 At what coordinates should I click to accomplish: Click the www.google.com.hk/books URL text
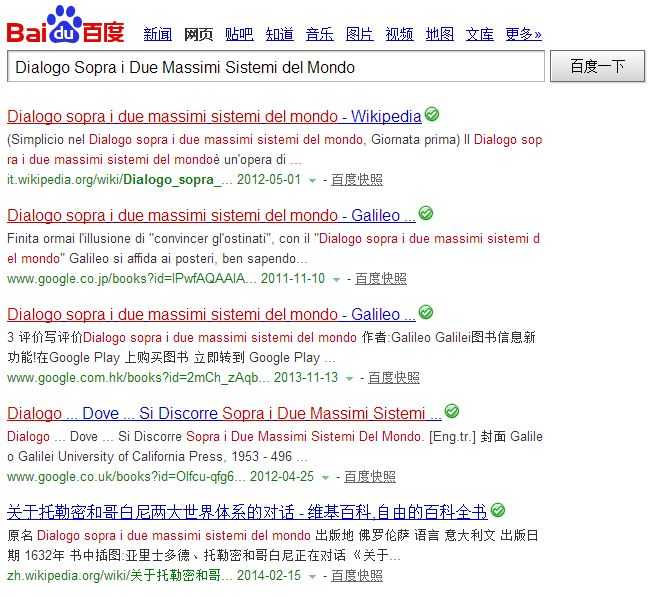138,378
